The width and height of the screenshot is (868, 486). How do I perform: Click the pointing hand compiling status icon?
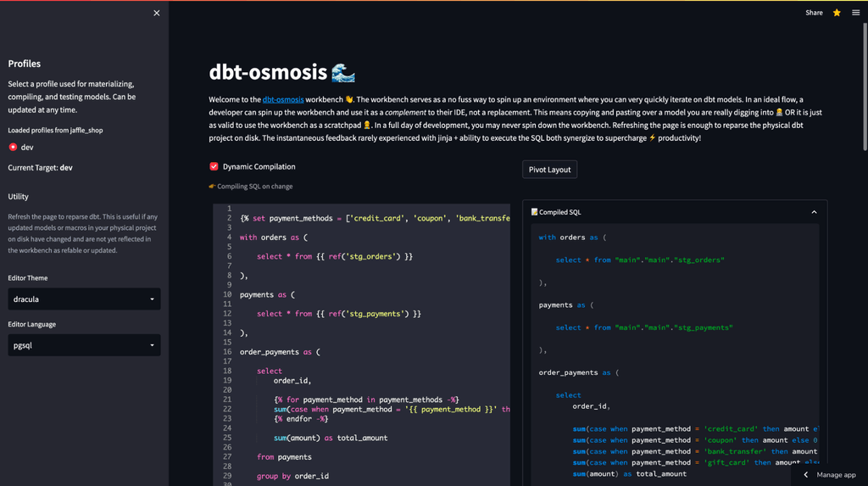[x=212, y=187]
